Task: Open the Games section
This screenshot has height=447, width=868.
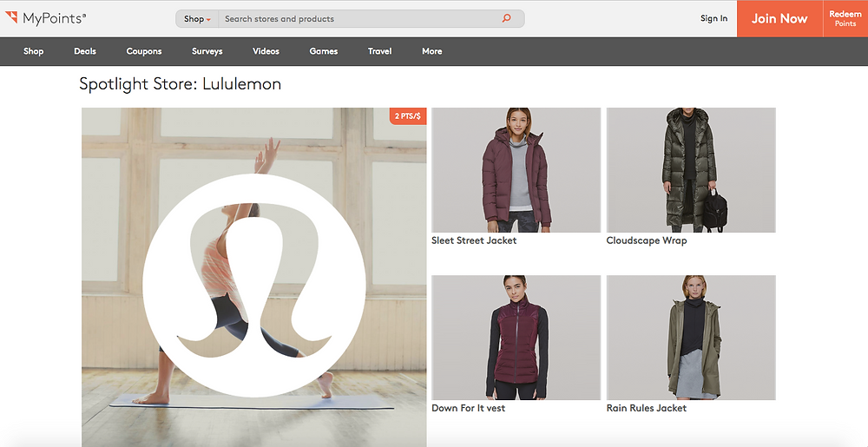Action: click(323, 51)
